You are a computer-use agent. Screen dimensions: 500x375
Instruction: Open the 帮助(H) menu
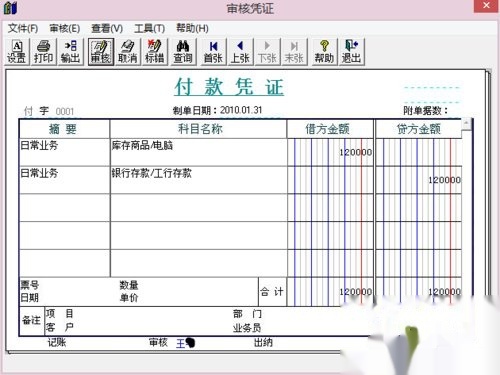[192, 28]
